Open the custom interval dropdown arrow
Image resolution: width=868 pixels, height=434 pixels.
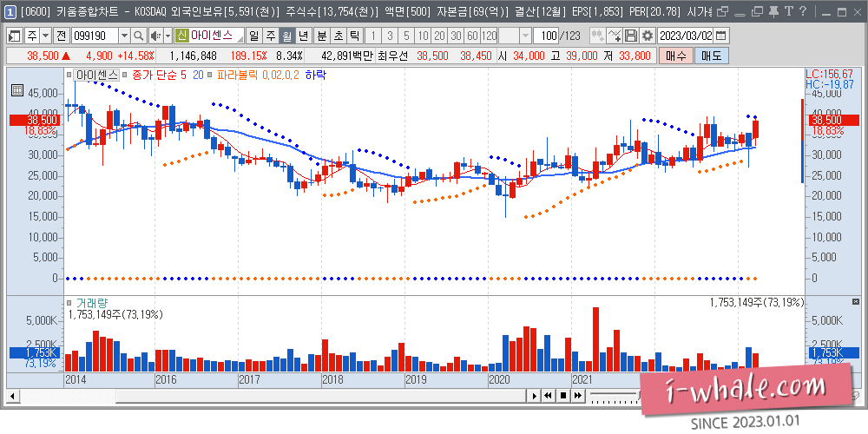(525, 36)
